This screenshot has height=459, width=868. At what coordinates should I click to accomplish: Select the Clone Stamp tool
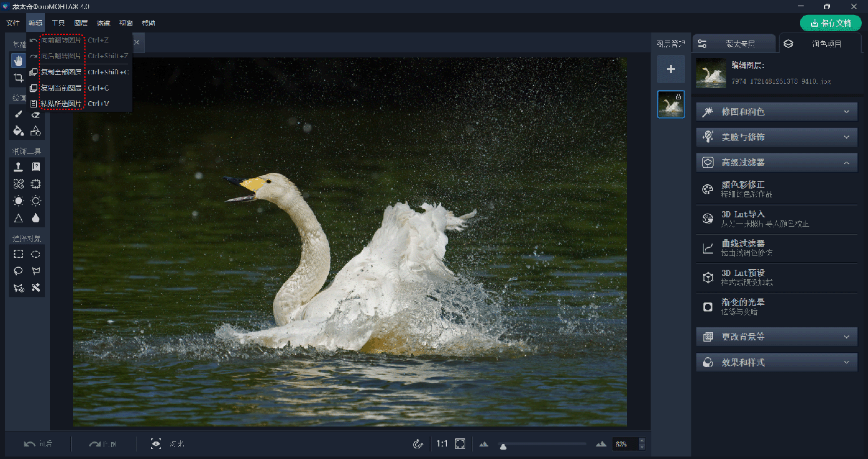[x=19, y=167]
